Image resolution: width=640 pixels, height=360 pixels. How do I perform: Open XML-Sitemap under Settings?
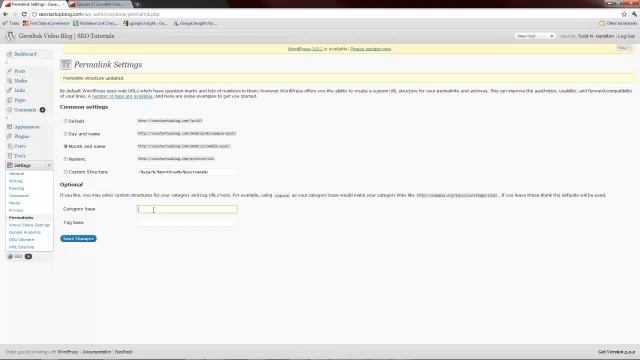pos(21,247)
